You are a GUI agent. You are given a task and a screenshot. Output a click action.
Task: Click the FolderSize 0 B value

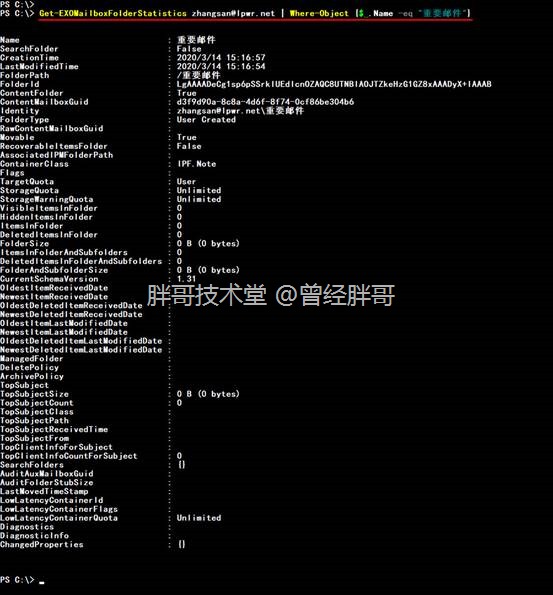coord(208,244)
